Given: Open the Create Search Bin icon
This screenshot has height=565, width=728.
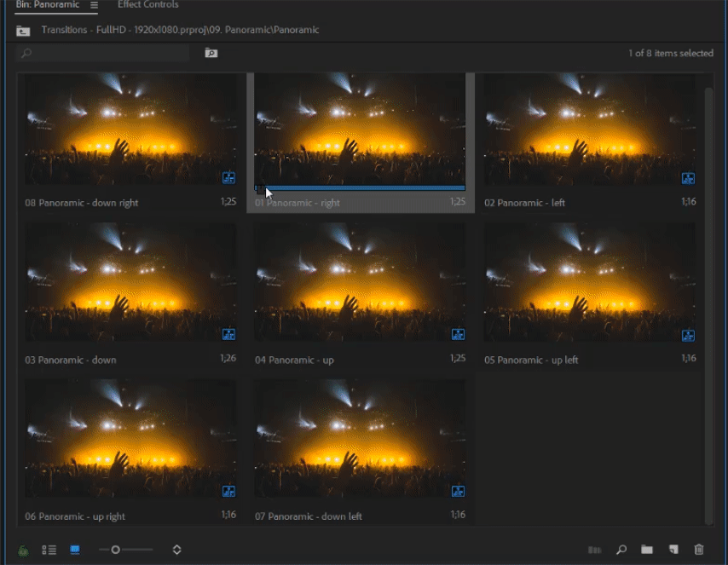Looking at the screenshot, I should (x=211, y=53).
